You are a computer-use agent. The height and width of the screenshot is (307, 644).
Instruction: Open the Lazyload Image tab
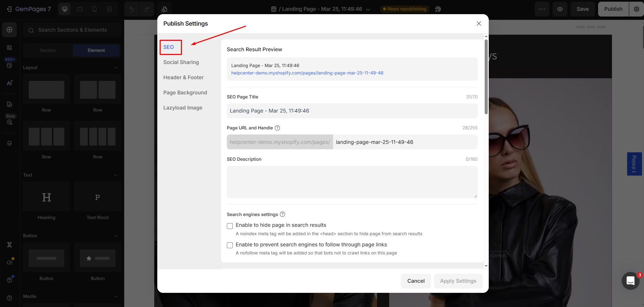(183, 108)
